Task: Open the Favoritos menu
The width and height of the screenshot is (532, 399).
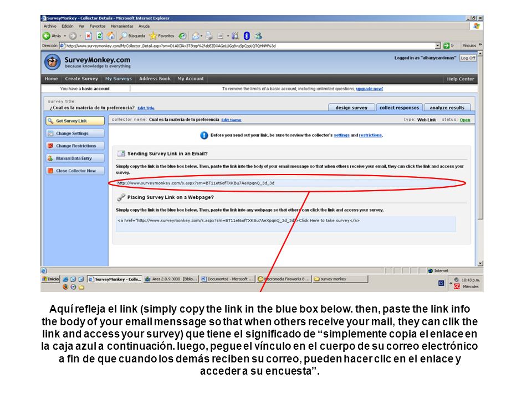Action: point(98,26)
